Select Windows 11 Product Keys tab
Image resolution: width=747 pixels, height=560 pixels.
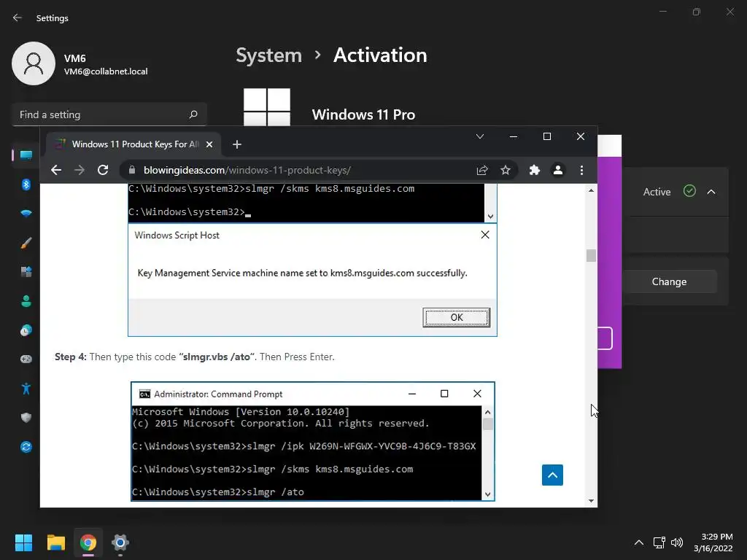point(133,144)
